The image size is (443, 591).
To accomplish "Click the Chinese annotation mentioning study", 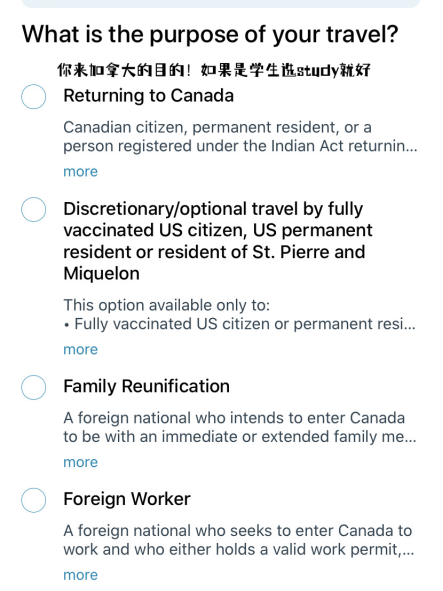I will (x=214, y=70).
